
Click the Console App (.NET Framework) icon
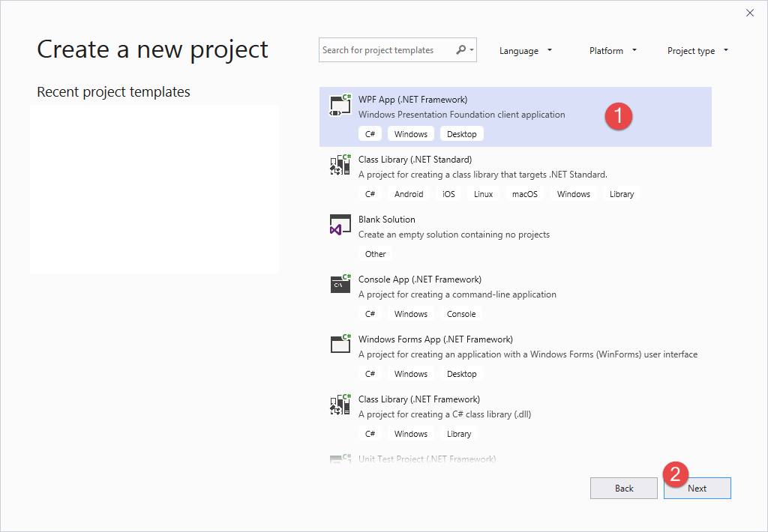click(340, 285)
